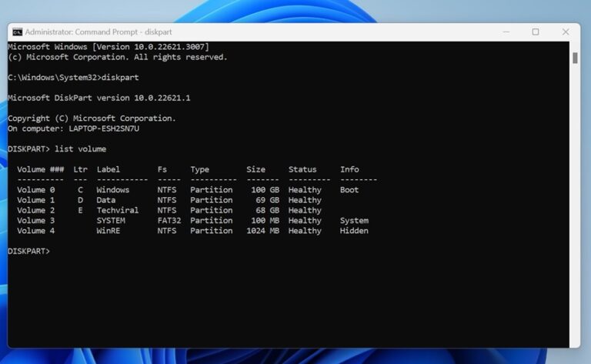Screen dimensions: 591x364
Task: Click the Command Prompt icon in title bar
Action: click(17, 32)
